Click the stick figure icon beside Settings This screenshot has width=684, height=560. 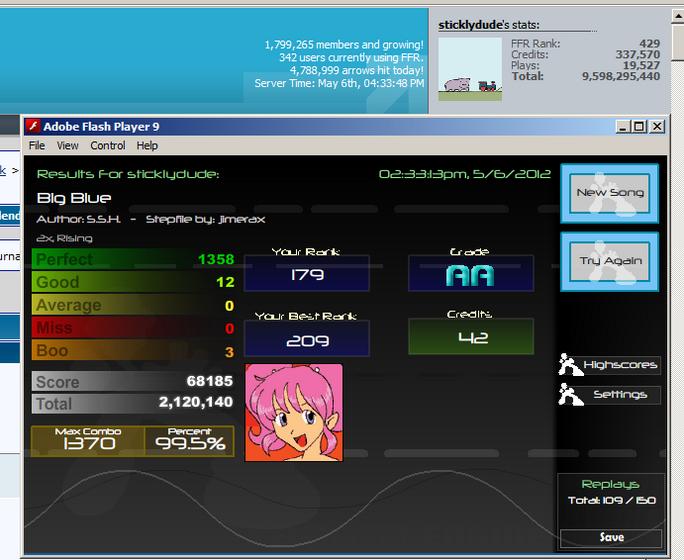570,394
